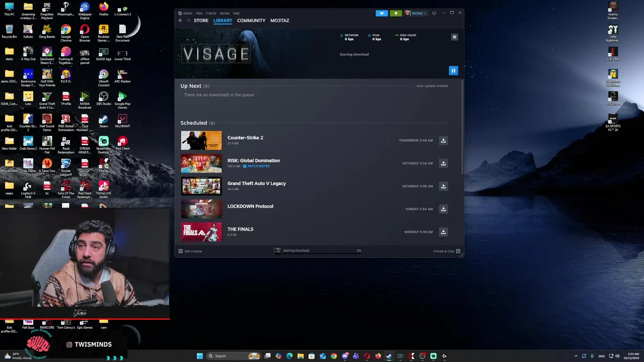Open Streamlabs Desktop shortcut
Image resolution: width=644 pixels, height=362 pixels.
(x=103, y=145)
